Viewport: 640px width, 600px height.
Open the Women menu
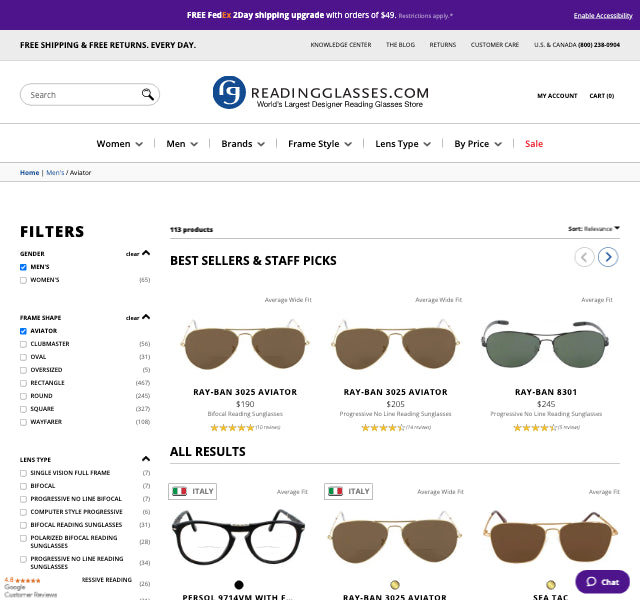[120, 144]
